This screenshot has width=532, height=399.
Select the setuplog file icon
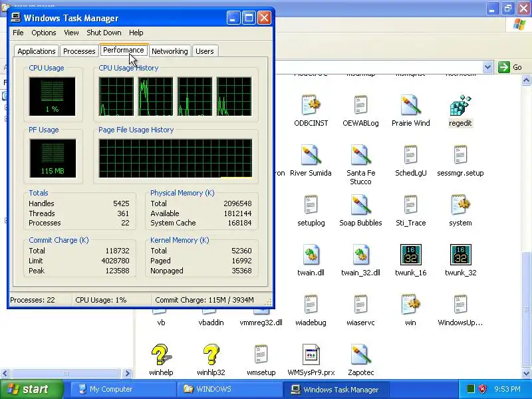tap(311, 205)
